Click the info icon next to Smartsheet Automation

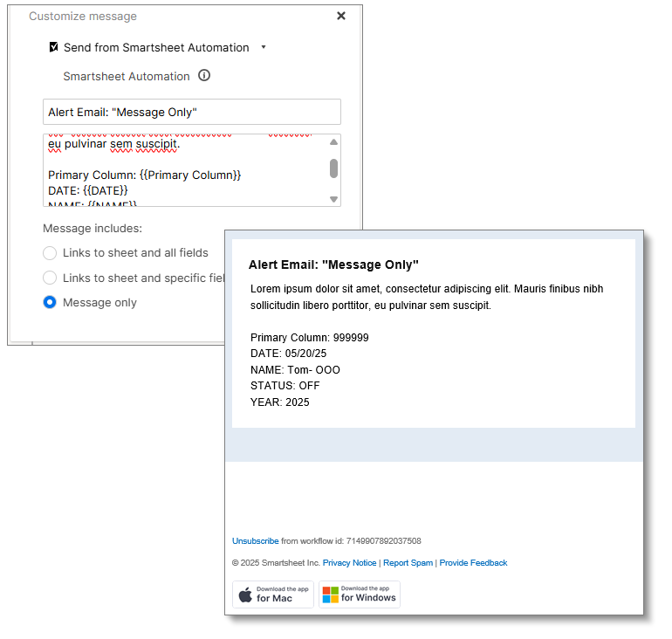[204, 75]
